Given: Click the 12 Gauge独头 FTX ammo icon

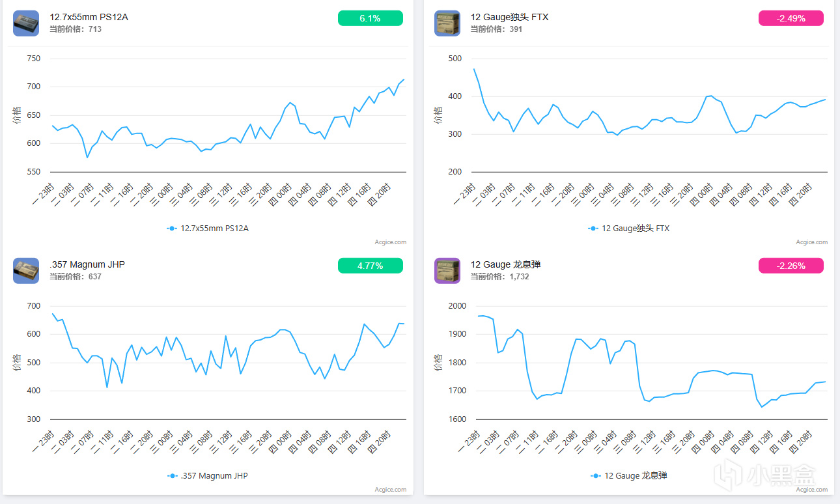Looking at the screenshot, I should pos(447,23).
